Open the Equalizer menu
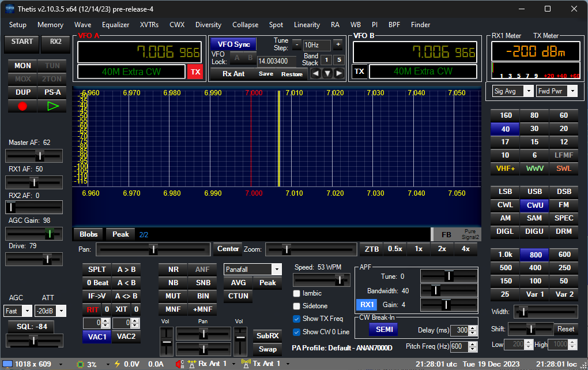Image resolution: width=588 pixels, height=370 pixels. [x=115, y=25]
